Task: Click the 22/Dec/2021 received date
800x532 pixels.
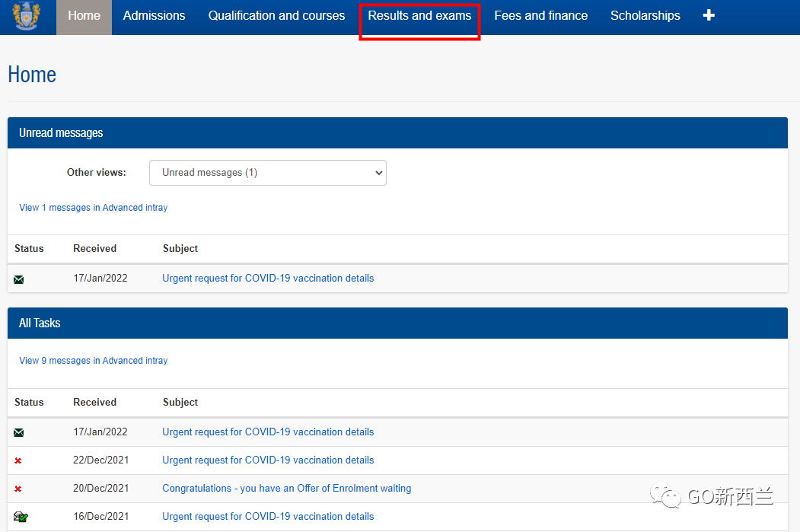Action: 101,460
